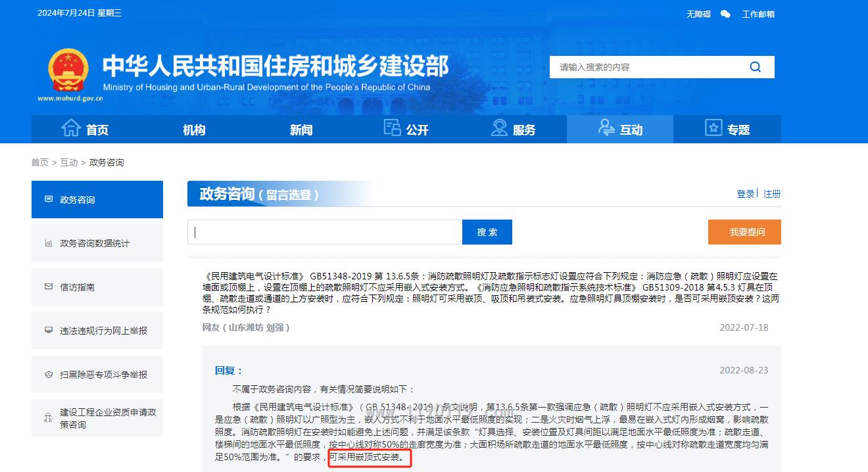Open the 机构 navigation menu

(x=194, y=130)
